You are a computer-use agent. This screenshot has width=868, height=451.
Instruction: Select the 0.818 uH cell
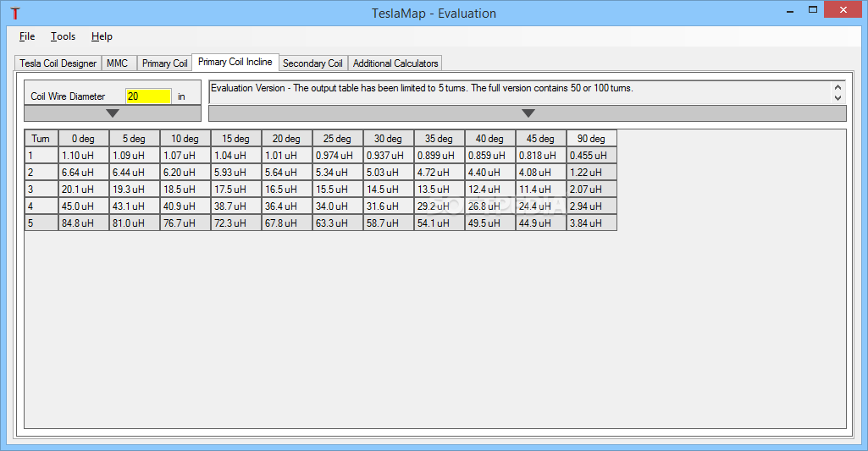541,156
